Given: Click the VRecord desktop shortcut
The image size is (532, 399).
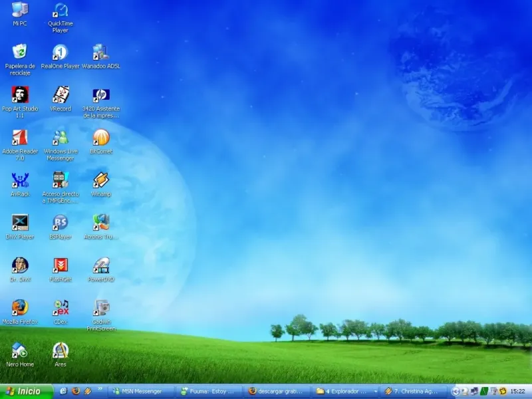Looking at the screenshot, I should [61, 98].
